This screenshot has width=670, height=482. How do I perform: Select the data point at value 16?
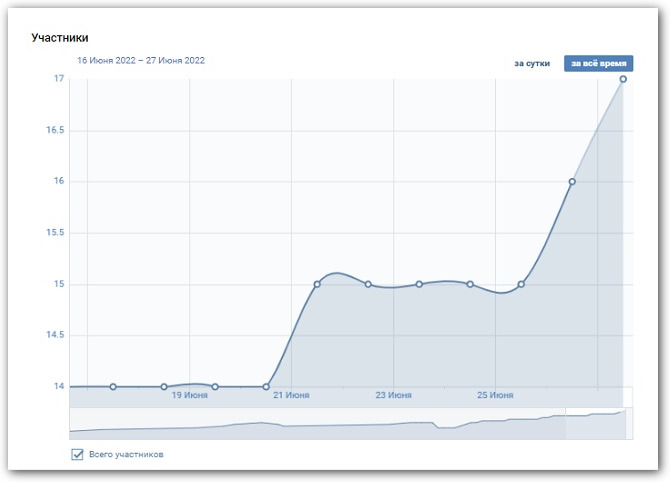[x=572, y=182]
